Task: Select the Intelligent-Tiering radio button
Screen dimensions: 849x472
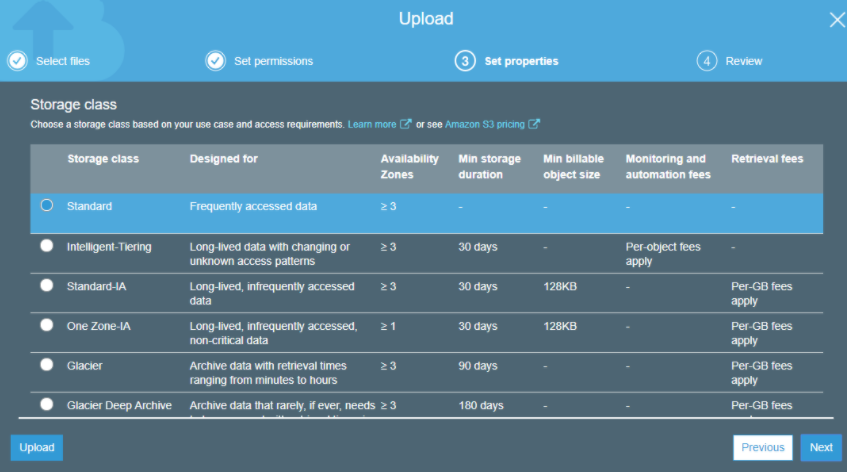Action: [x=47, y=246]
